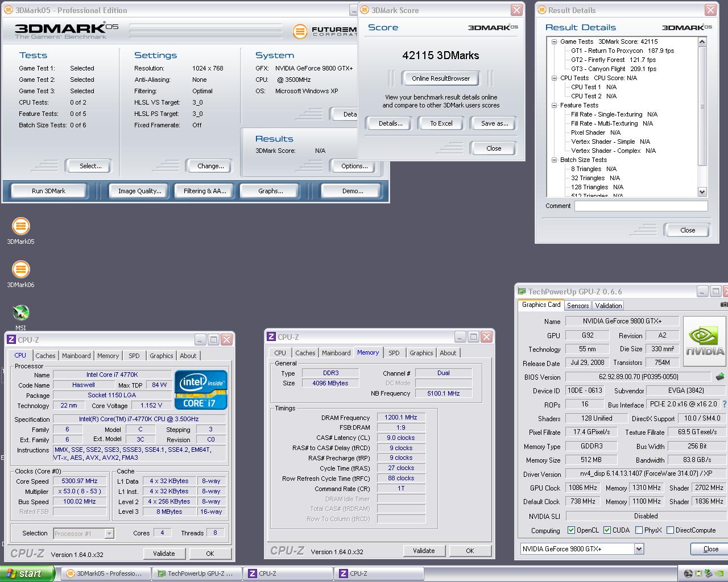Toggle the OpenCL checkbox

click(571, 530)
